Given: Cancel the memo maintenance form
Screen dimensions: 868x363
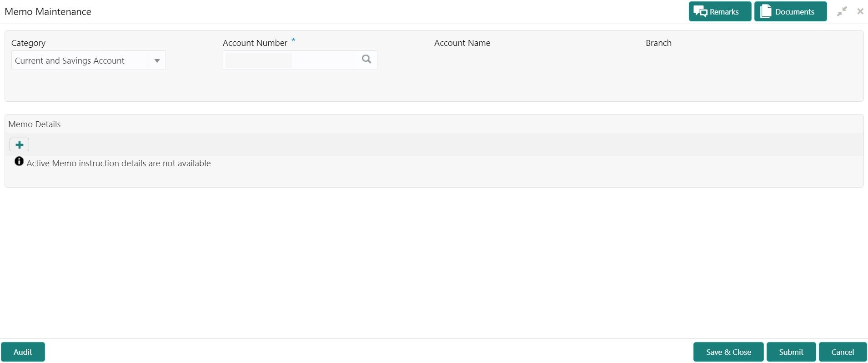Looking at the screenshot, I should click(x=843, y=352).
